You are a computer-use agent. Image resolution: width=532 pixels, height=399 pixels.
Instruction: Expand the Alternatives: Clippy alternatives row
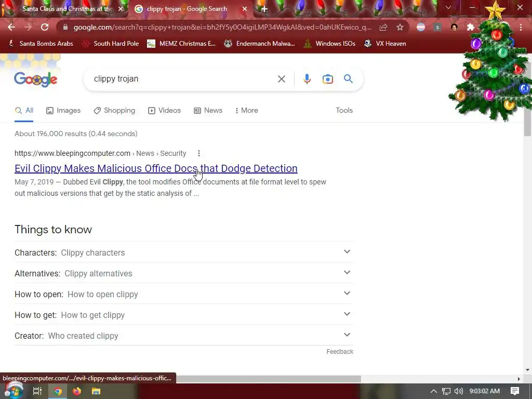coord(184,273)
